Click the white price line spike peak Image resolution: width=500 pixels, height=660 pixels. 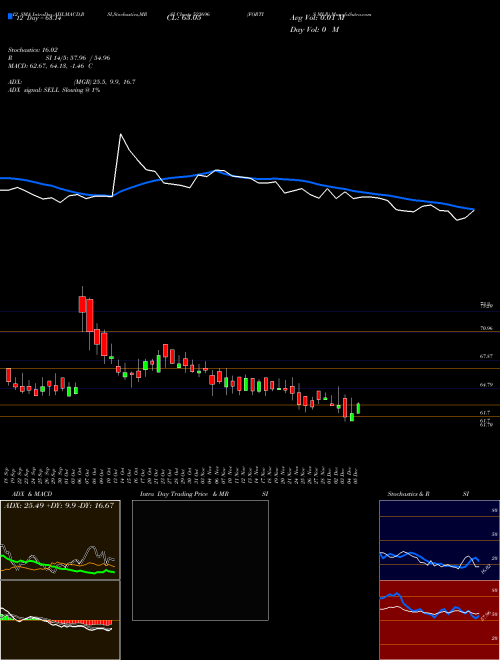tap(121, 134)
